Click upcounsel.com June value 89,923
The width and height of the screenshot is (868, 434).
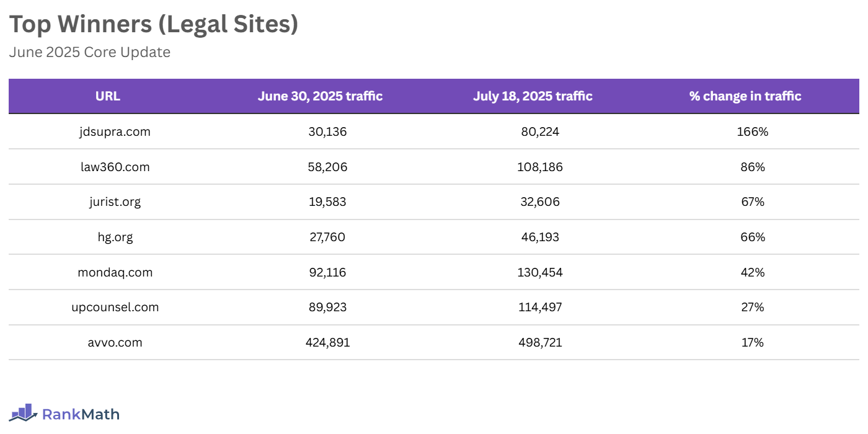327,308
